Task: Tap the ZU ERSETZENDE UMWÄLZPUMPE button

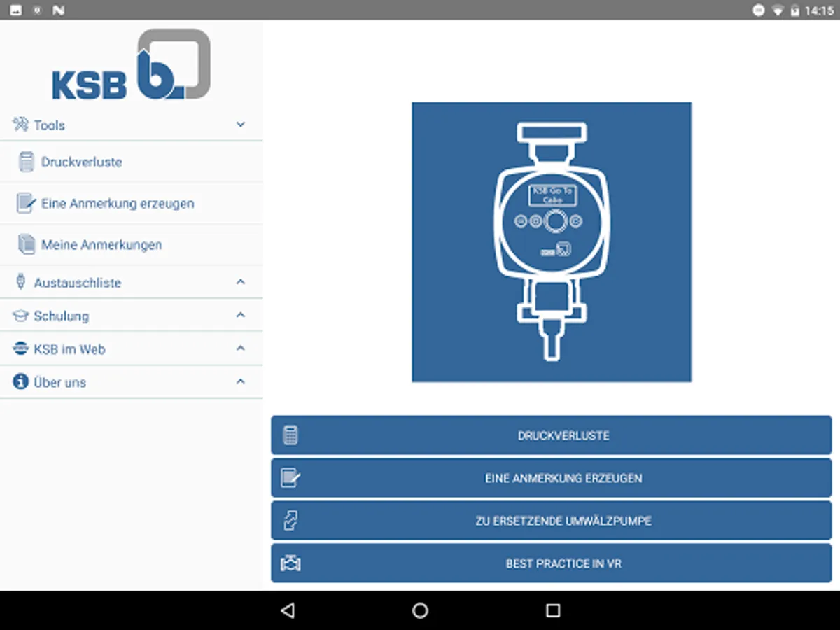Action: [x=552, y=521]
